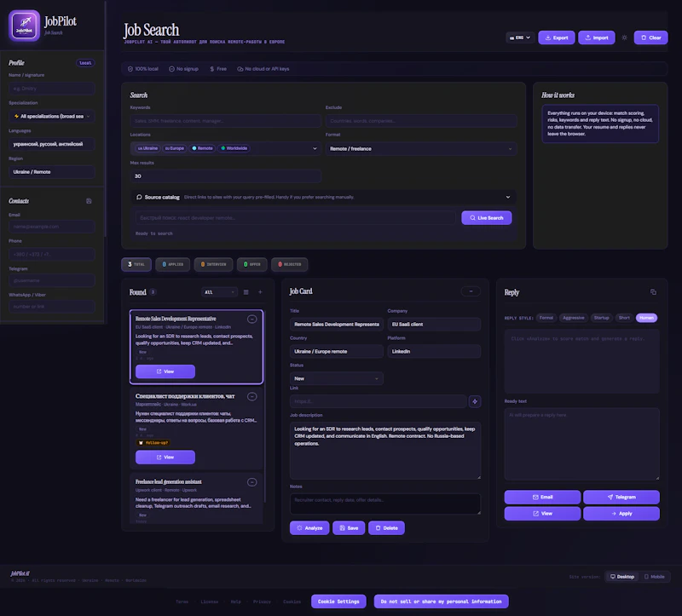
Task: Click the Local badge in Profile panel
Action: coord(85,62)
